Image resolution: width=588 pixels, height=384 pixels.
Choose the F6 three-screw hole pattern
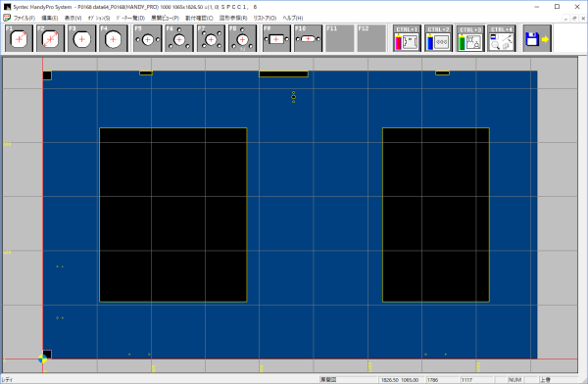pyautogui.click(x=179, y=38)
